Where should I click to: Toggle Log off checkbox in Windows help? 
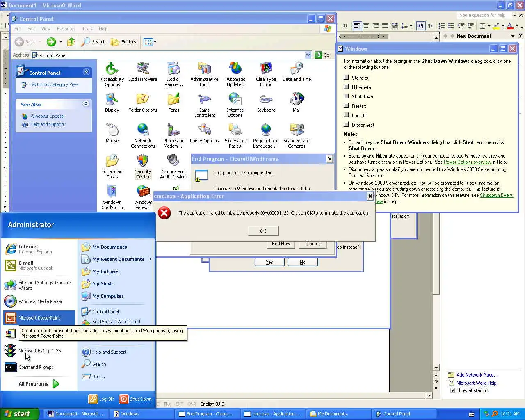pyautogui.click(x=346, y=115)
